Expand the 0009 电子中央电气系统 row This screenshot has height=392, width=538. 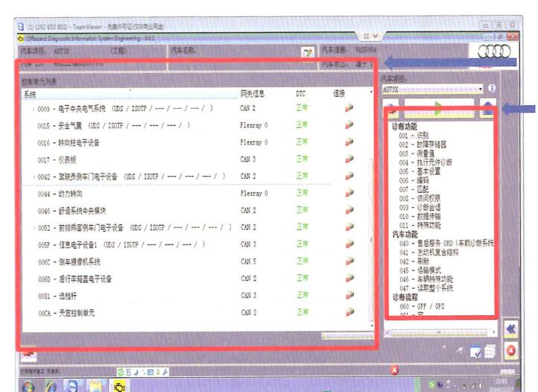tap(34, 109)
